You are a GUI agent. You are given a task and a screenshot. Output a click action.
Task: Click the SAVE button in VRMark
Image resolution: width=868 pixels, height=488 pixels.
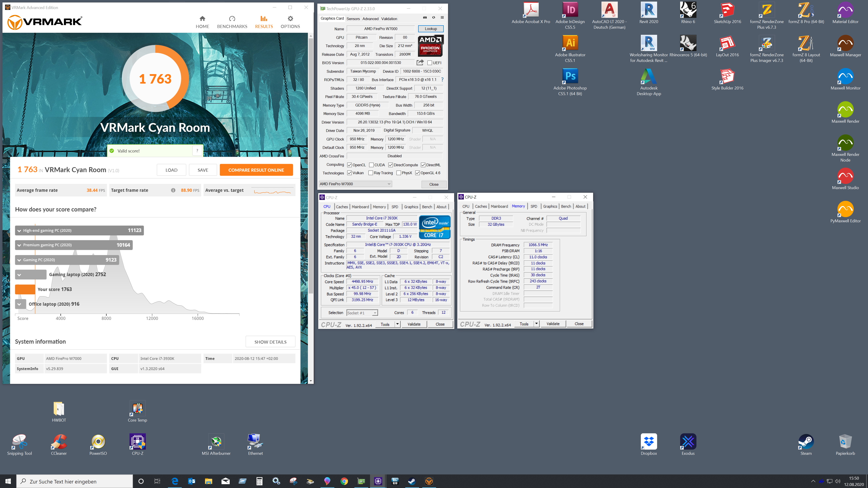pos(203,170)
